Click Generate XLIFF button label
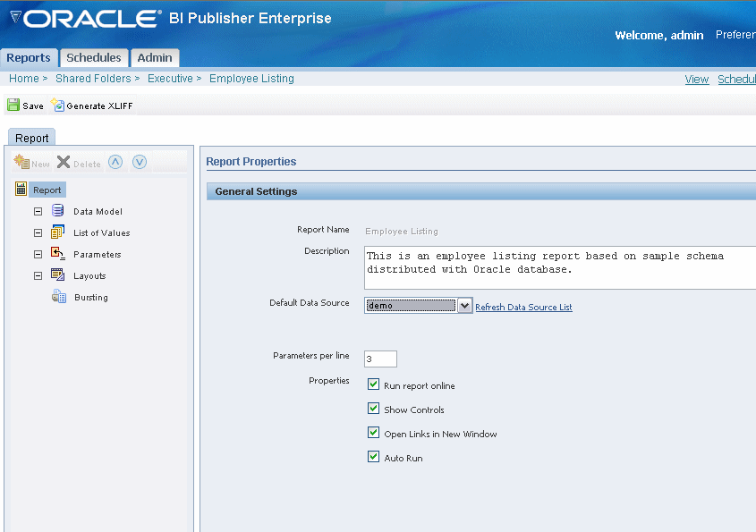756x532 pixels. tap(99, 106)
